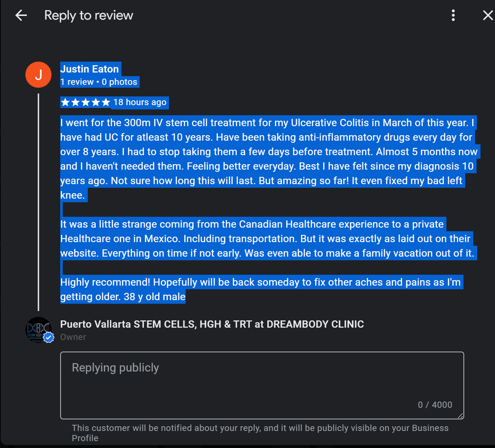
Task: Click the five-star rating icons
Action: 86,102
